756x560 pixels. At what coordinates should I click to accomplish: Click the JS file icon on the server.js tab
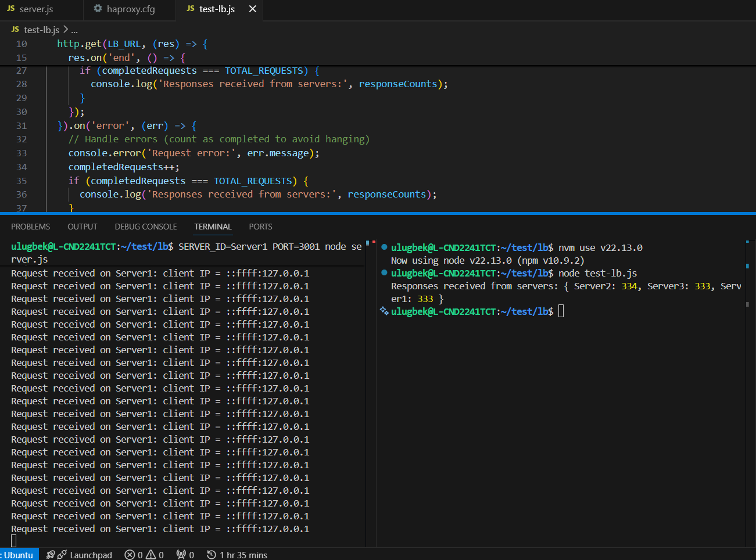point(11,9)
